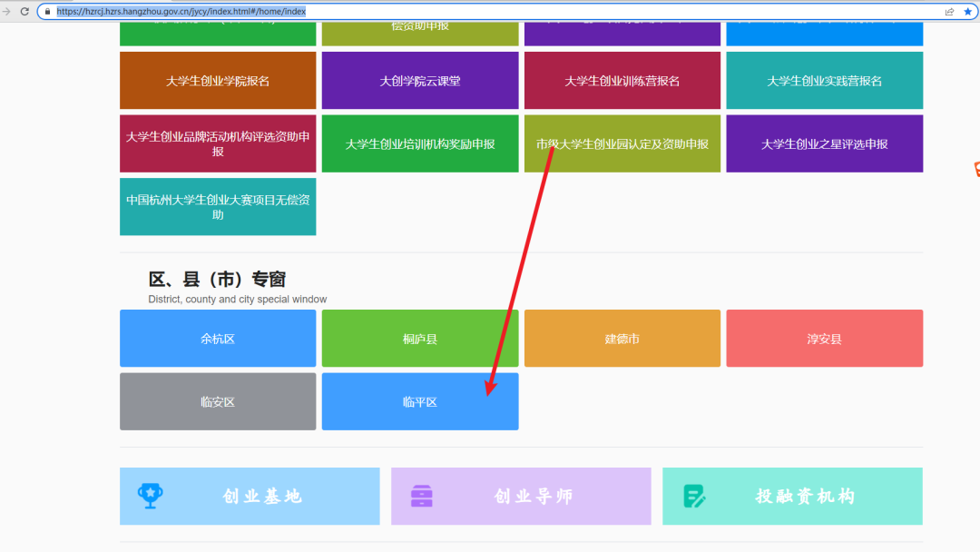Open the 创业基地 banner
This screenshot has height=552, width=980.
click(250, 497)
